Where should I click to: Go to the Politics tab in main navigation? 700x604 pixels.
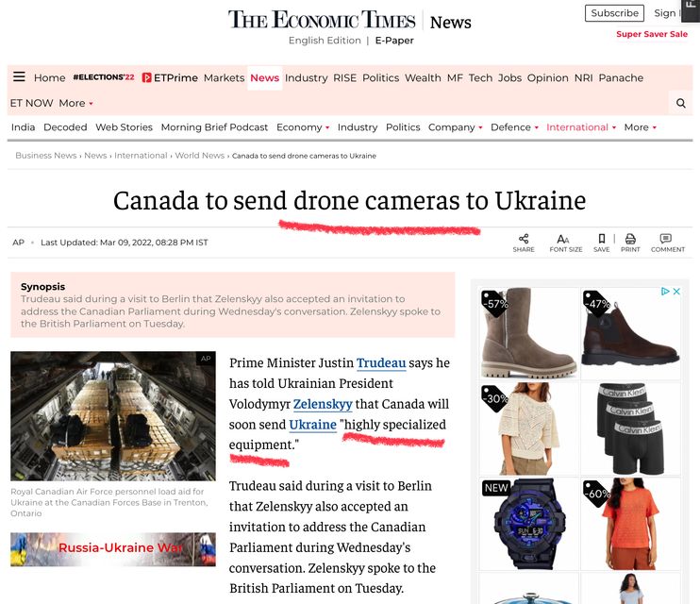[381, 77]
